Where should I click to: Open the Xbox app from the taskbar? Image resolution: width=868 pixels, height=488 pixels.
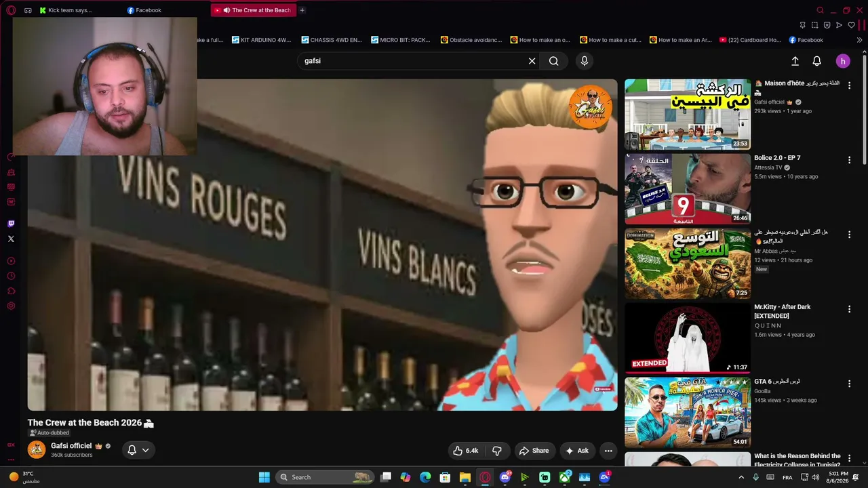(x=565, y=477)
